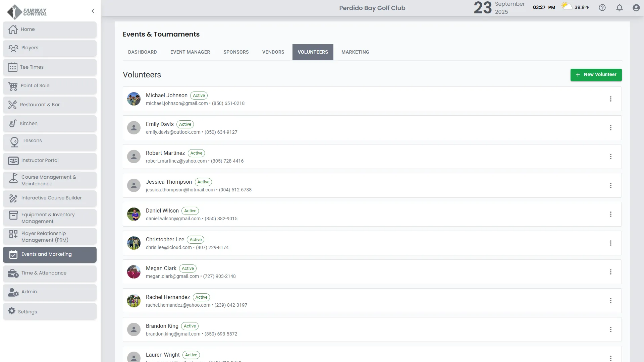The width and height of the screenshot is (644, 362).
Task: Select the Restaurant & Bar utensils icon
Action: point(13,105)
